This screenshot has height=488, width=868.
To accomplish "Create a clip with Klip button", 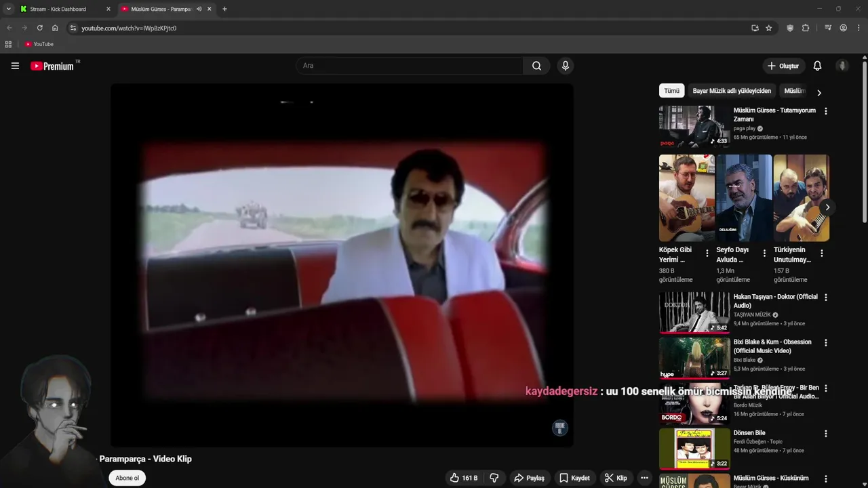I will click(616, 478).
